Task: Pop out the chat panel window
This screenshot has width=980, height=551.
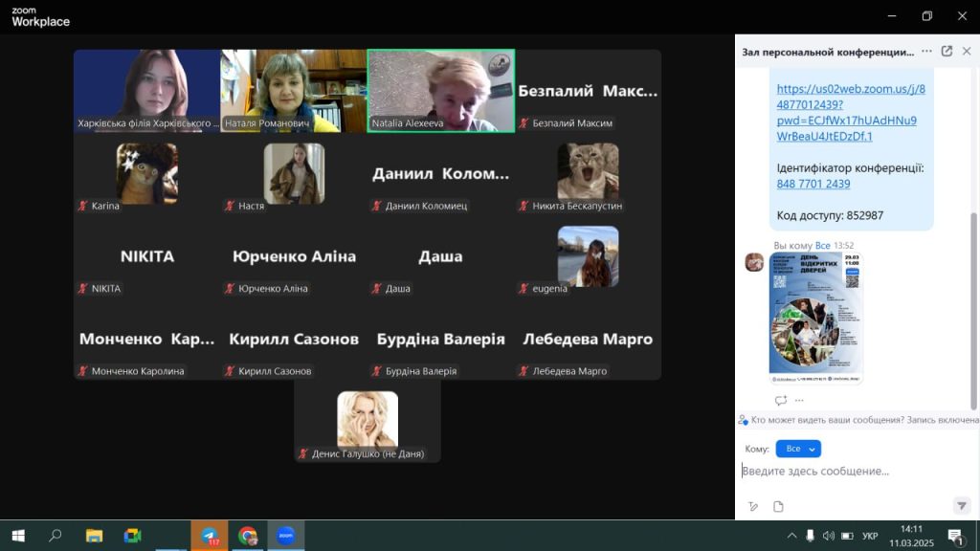Action: tap(947, 52)
